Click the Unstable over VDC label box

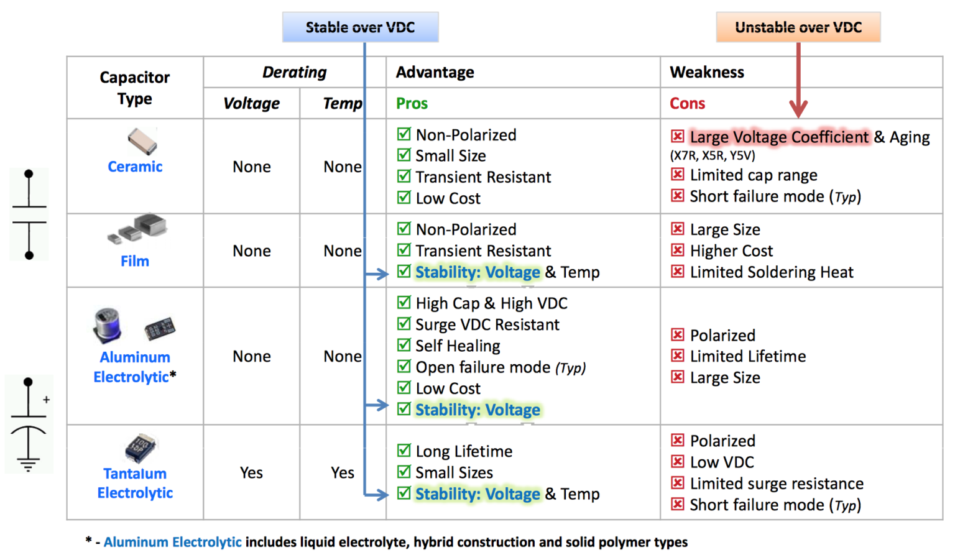pos(798,27)
